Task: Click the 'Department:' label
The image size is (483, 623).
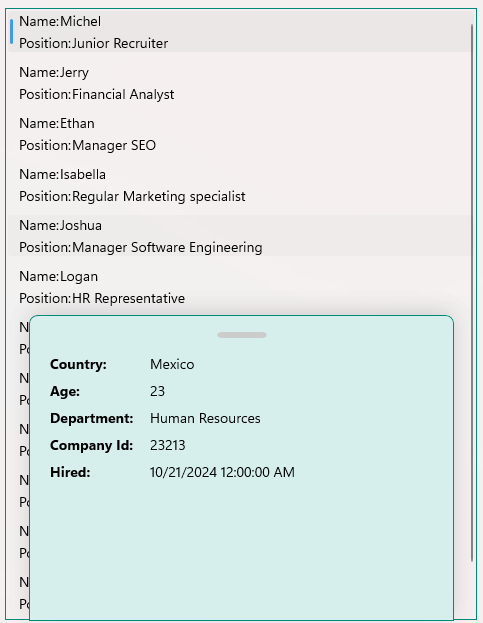Action: 92,418
